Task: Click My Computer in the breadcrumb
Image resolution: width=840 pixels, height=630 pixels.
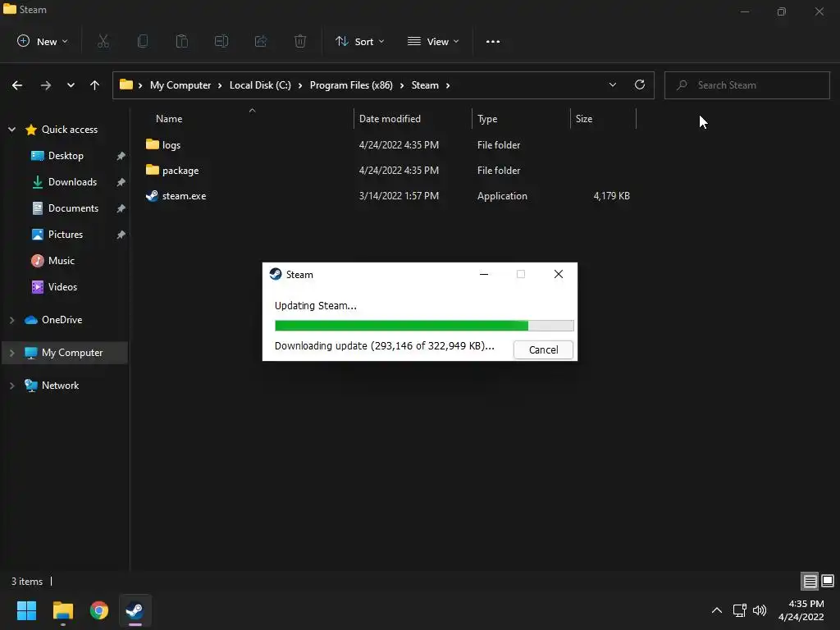Action: pyautogui.click(x=180, y=85)
